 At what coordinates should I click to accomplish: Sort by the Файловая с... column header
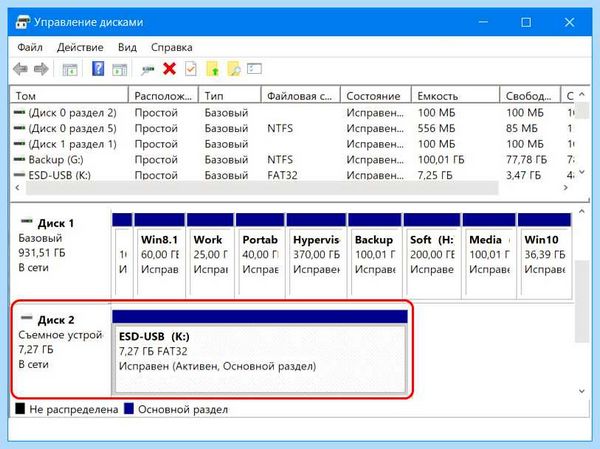click(x=301, y=95)
